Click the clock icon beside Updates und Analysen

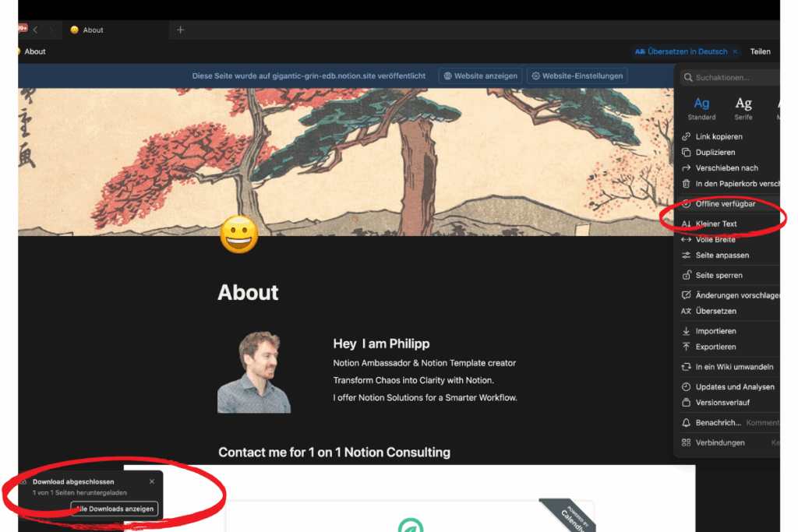coord(686,386)
